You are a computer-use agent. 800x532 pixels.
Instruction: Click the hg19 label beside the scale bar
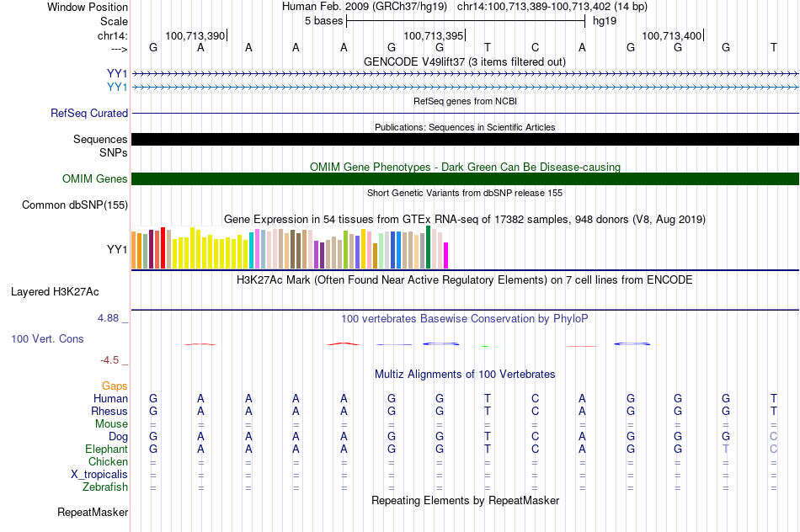[605, 21]
